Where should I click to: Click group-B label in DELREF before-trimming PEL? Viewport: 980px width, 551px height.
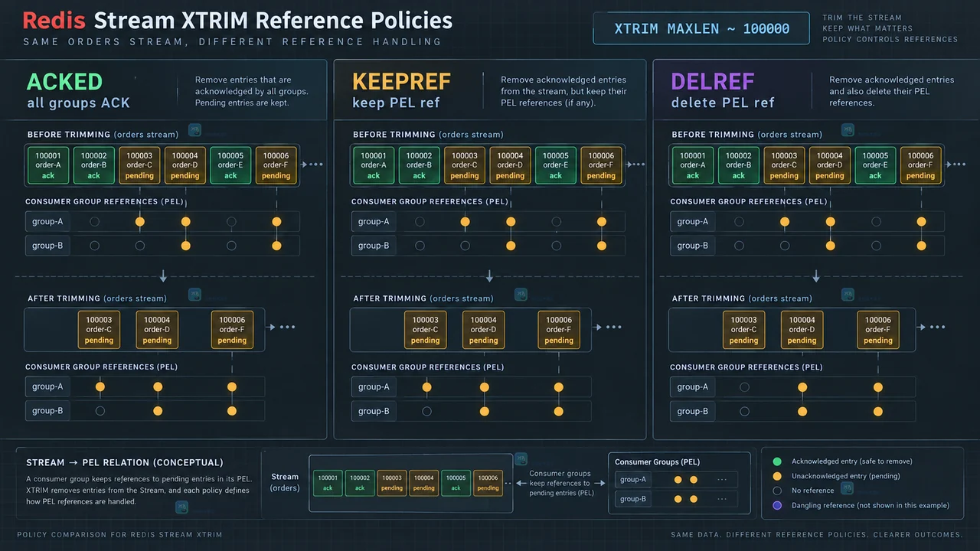coord(693,246)
